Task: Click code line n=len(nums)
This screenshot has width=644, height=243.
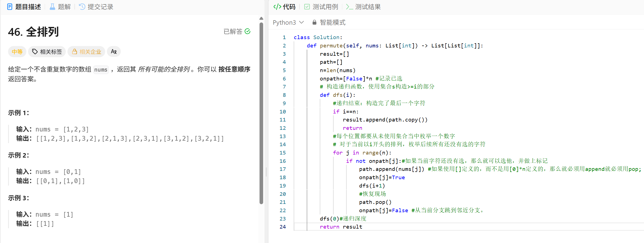Action: pyautogui.click(x=338, y=70)
